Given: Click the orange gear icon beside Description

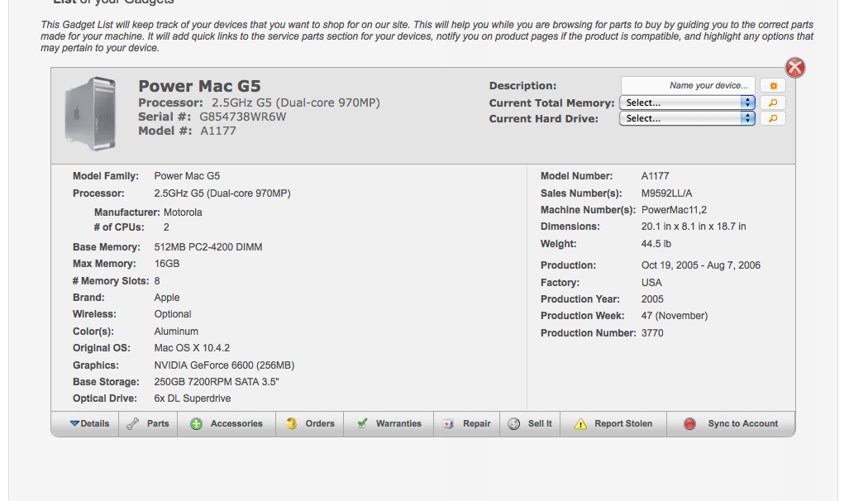Looking at the screenshot, I should (773, 86).
